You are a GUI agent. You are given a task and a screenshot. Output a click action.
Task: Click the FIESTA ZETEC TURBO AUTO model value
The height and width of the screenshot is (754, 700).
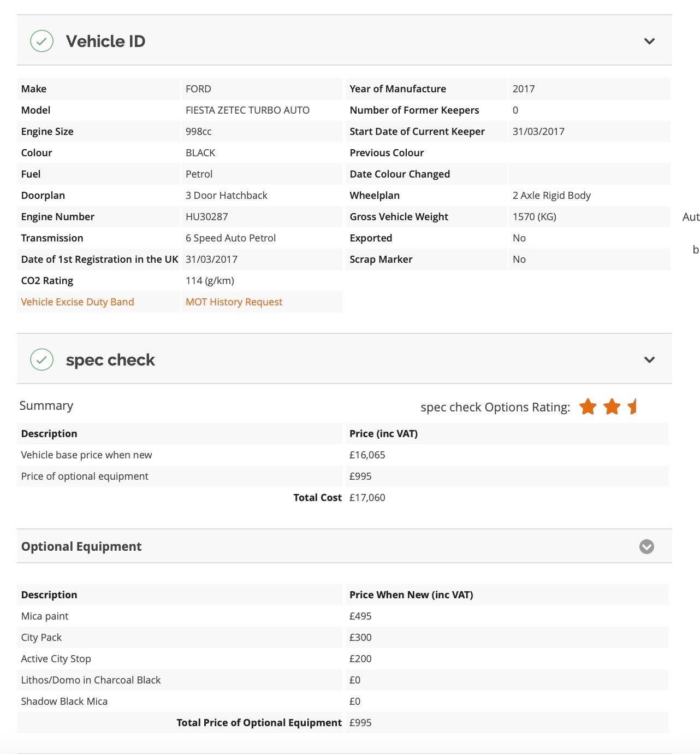pos(247,110)
